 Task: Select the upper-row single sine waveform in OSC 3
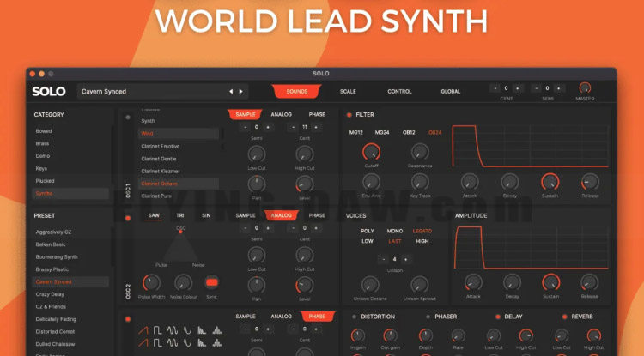pyautogui.click(x=187, y=330)
